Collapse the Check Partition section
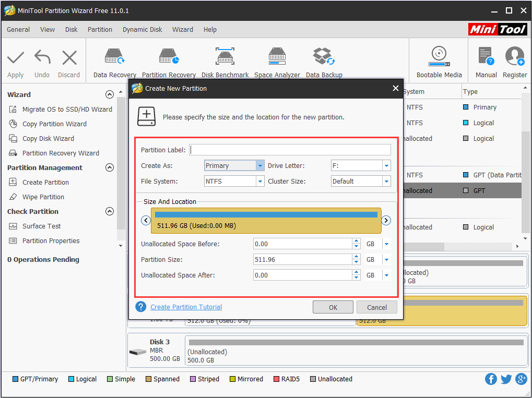 [109, 211]
